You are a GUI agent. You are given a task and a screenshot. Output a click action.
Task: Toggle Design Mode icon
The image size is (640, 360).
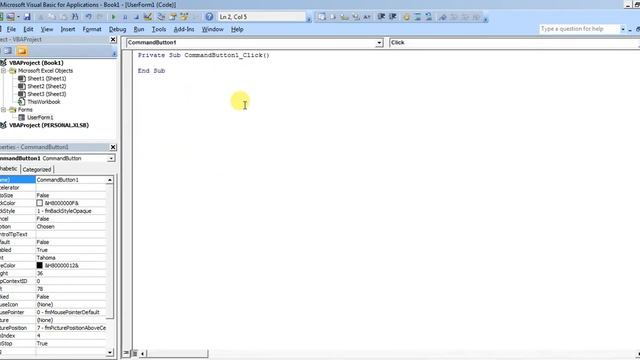pos(148,17)
